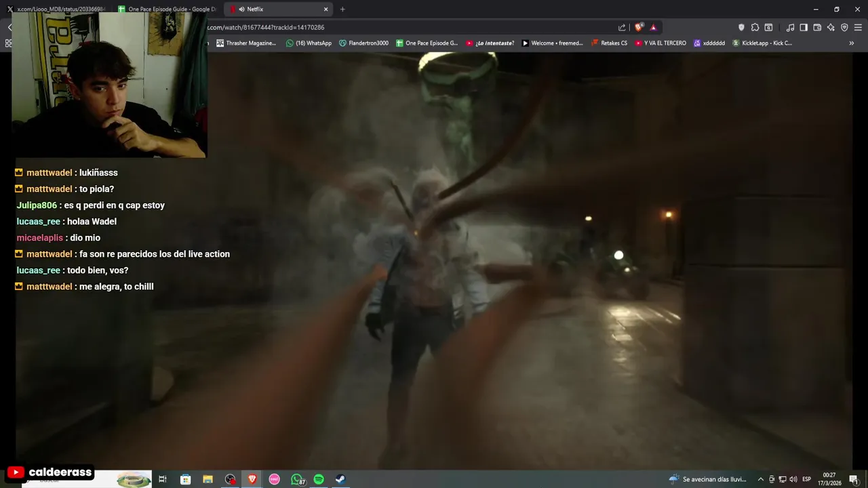Click chat message 'fa son re parecidos los del live action'
Viewport: 868px width, 488px height.
(155, 254)
